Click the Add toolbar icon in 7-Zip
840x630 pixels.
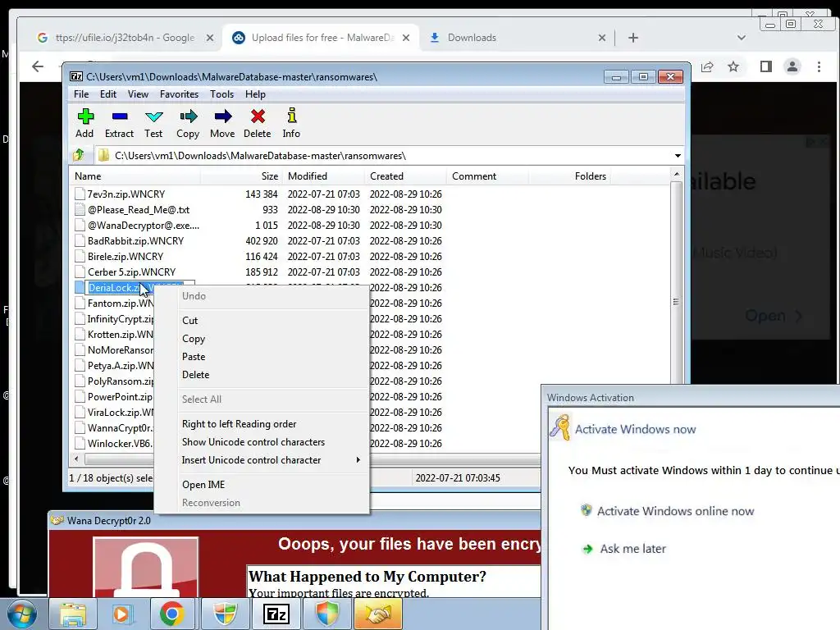[84, 123]
